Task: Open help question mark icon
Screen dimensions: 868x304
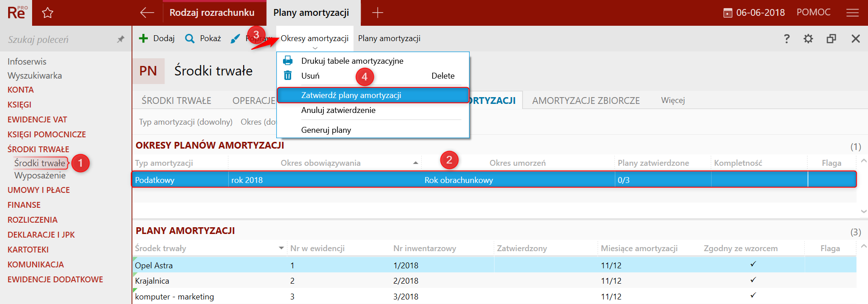Action: point(787,39)
